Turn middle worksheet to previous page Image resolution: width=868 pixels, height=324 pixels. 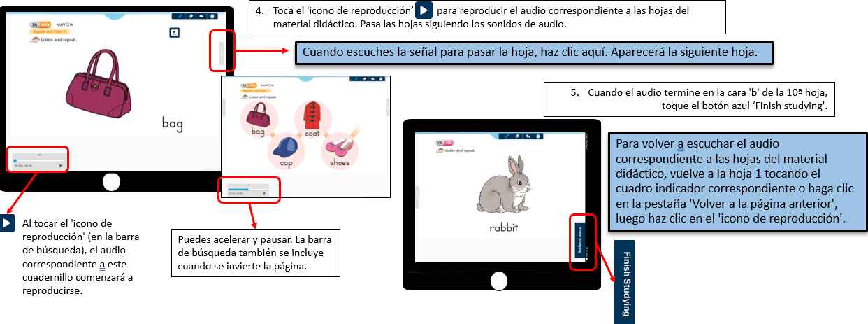224,106
